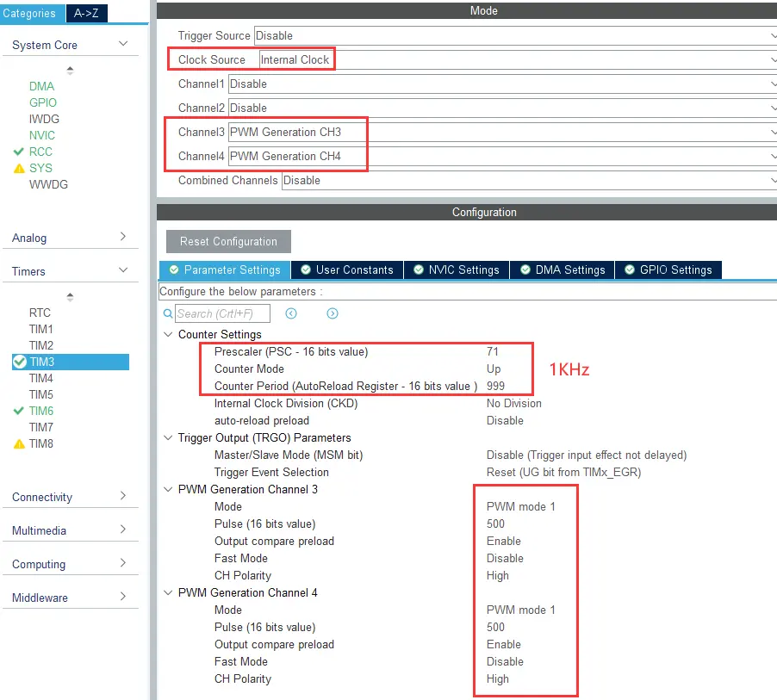Select TIM4 in the Timers list
The image size is (777, 700).
pos(41,379)
